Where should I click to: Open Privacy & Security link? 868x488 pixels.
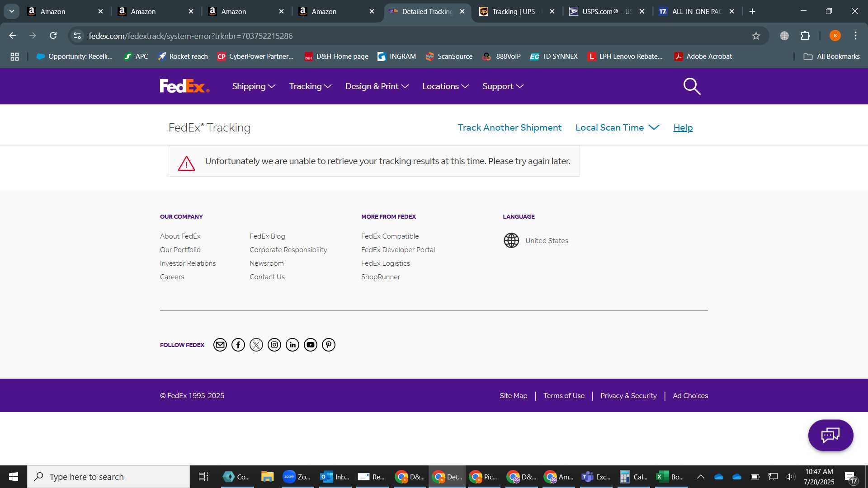tap(628, 396)
